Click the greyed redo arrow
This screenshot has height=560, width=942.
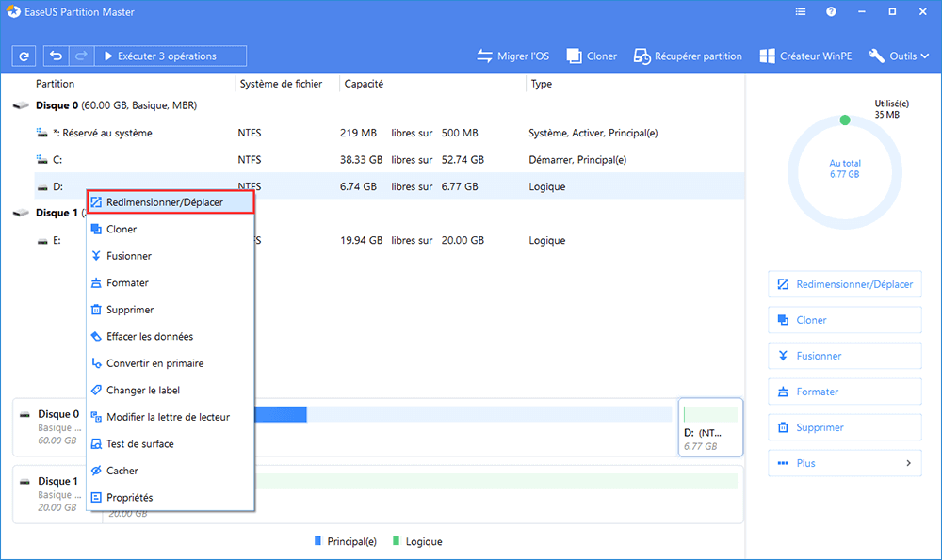(x=81, y=56)
